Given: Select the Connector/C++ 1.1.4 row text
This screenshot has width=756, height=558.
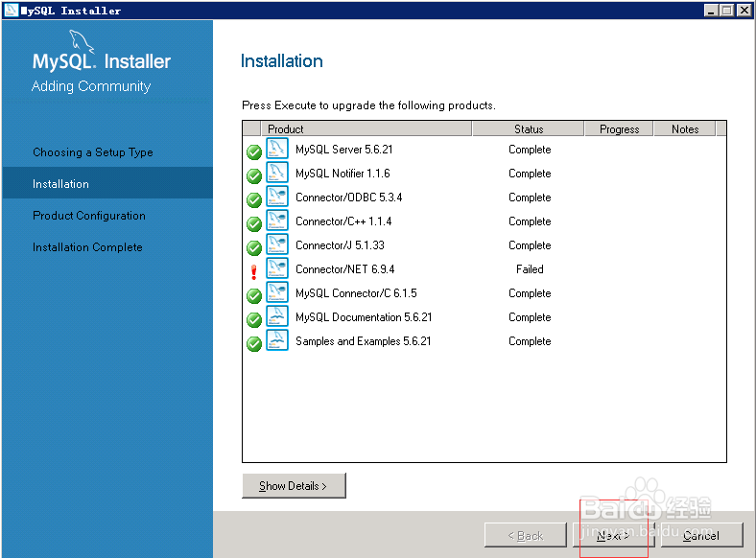Looking at the screenshot, I should point(343,221).
